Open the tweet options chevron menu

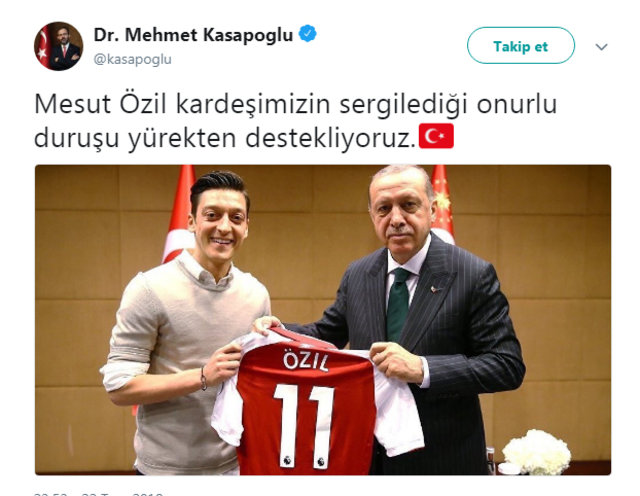point(601,47)
